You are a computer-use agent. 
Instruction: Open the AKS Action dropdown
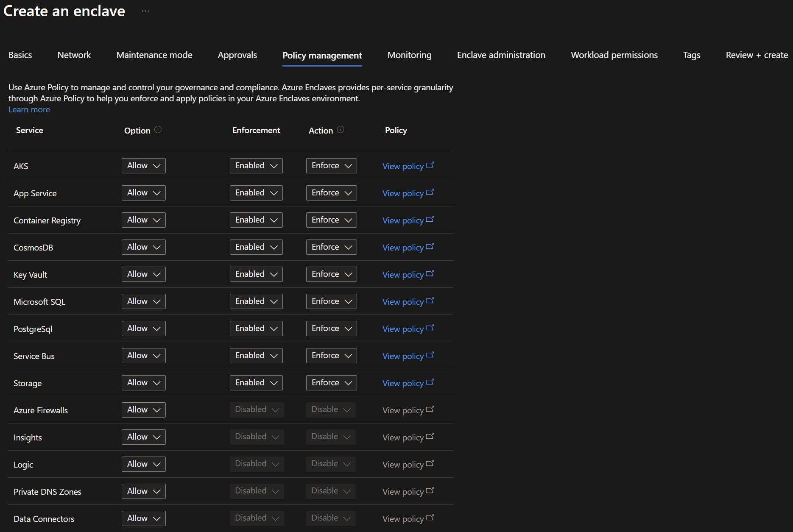(332, 166)
